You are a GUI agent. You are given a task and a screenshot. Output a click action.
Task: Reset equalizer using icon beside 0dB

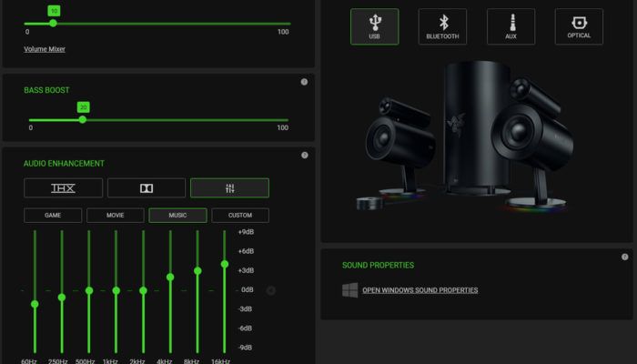271,290
